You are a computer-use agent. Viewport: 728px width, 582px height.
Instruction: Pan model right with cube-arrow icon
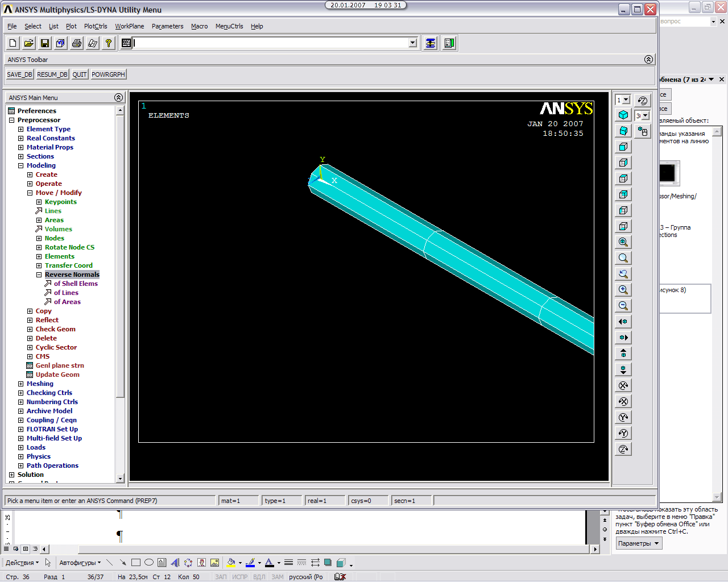pos(623,338)
